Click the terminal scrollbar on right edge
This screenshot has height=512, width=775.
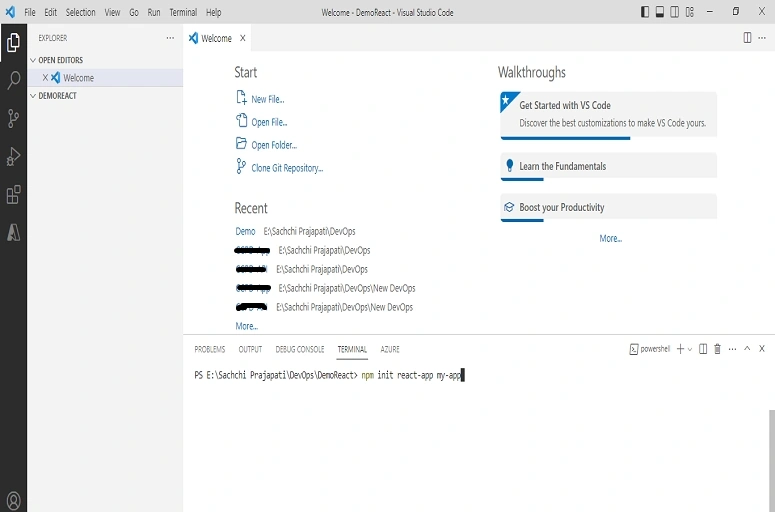point(772,461)
